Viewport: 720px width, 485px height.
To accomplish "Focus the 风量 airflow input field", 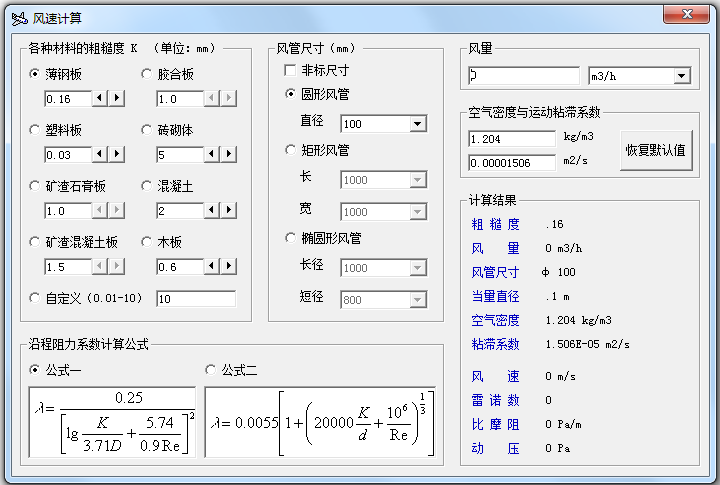I will coord(524,76).
